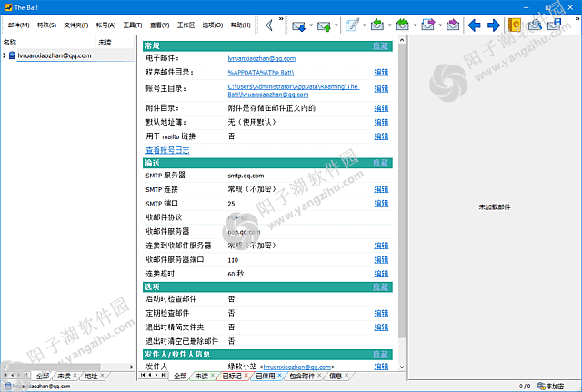Click the reply-all double arrow envelope icon
Screen dimensions: 582x392
click(x=402, y=25)
